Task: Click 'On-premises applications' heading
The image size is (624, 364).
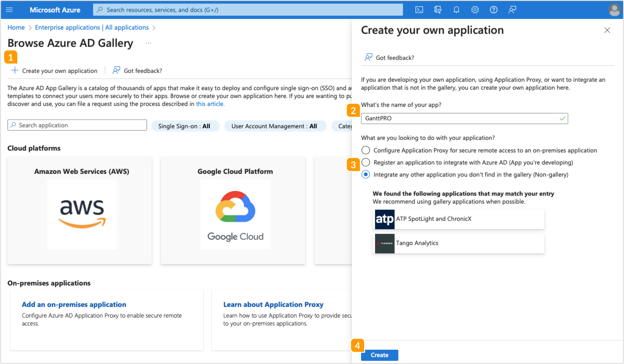Action: pos(49,283)
